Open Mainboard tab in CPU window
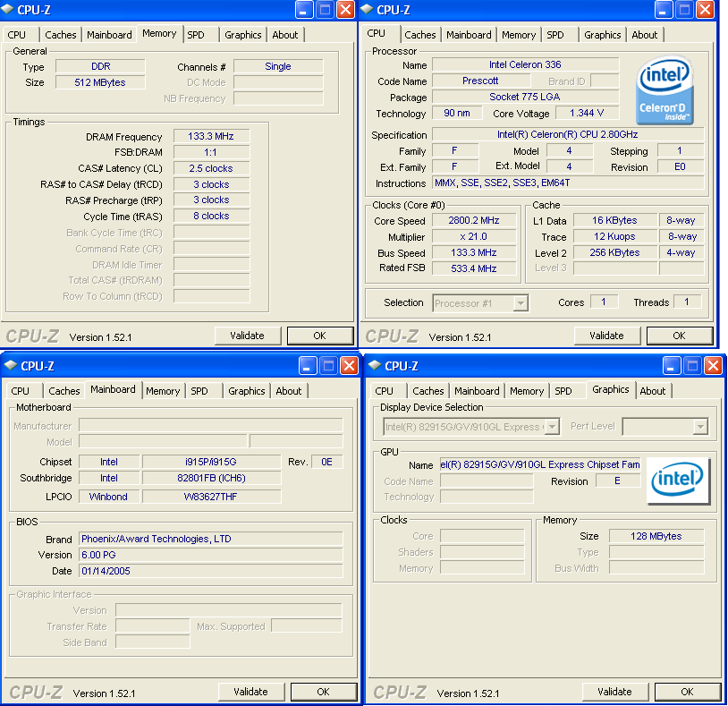This screenshot has width=728, height=706. [469, 35]
